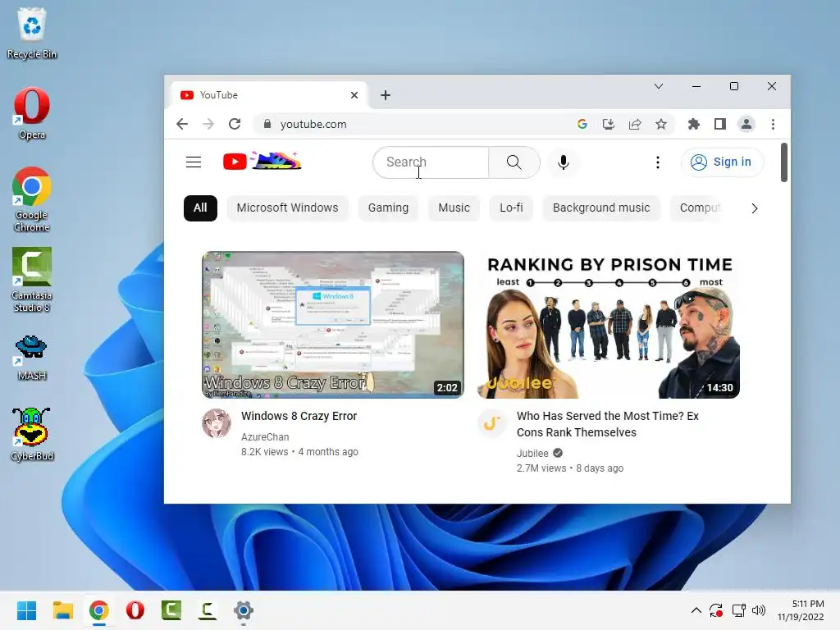The width and height of the screenshot is (840, 630).
Task: Show more chips with the right chevron
Action: coord(755,208)
